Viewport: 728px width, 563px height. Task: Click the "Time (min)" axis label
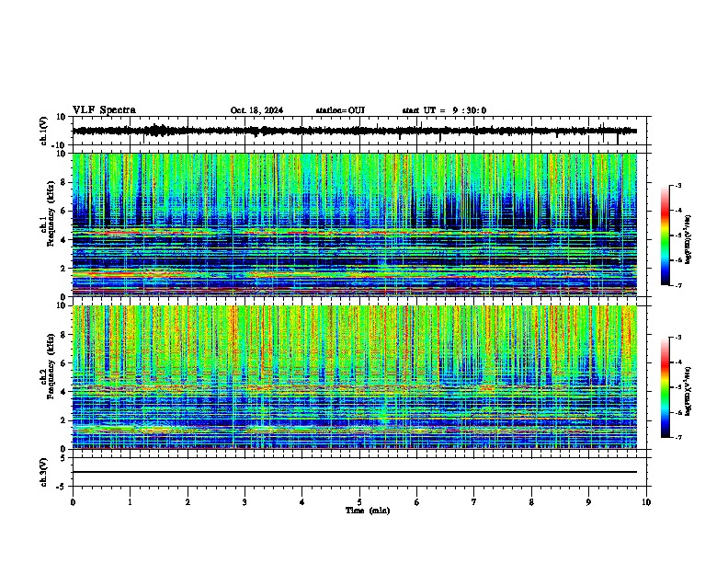point(368,511)
